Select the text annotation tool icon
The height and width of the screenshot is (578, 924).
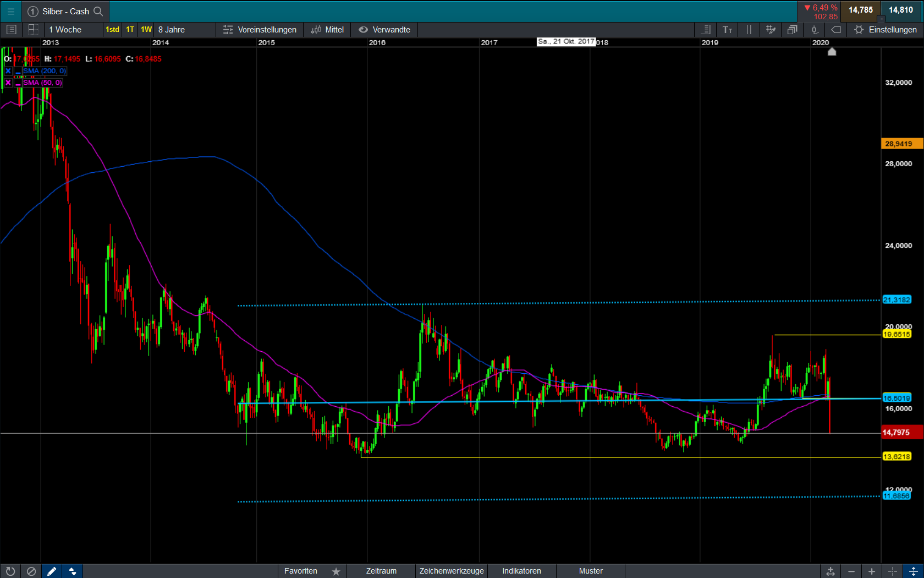[x=727, y=30]
